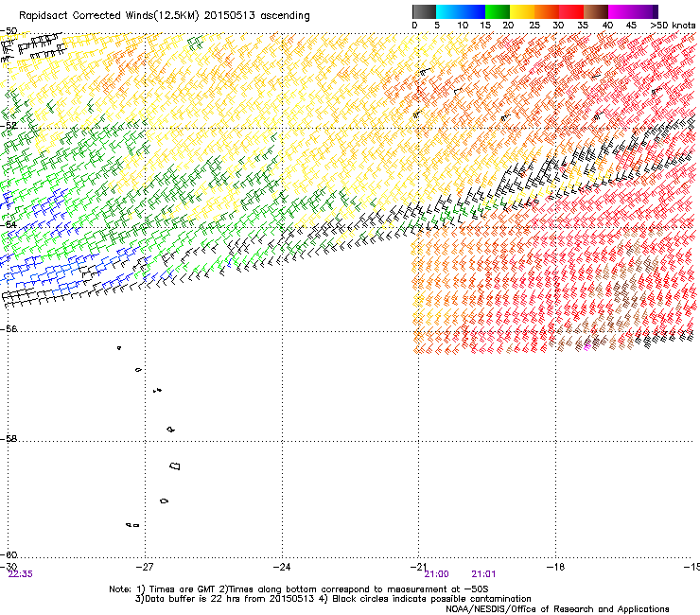Click the longitude label '-27'
This screenshot has height=615, width=700.
[x=145, y=567]
